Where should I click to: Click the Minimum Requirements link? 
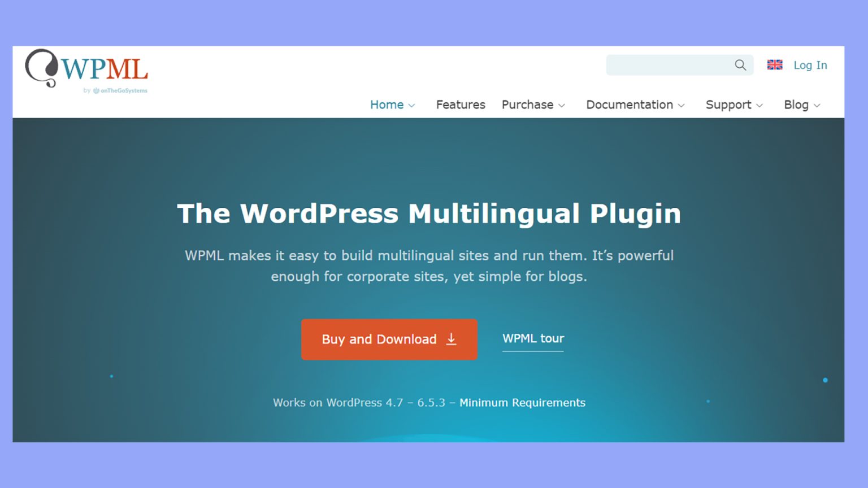click(x=522, y=403)
